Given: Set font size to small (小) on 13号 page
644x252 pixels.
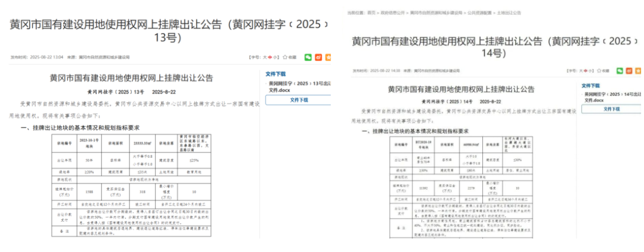Looking at the screenshot, I should pos(275,57).
